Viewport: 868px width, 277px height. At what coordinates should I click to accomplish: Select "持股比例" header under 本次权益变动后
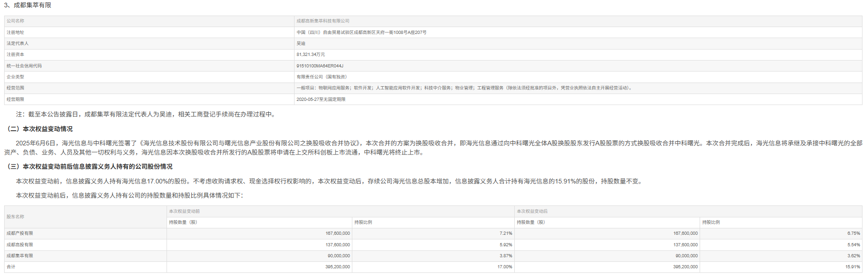click(781, 222)
